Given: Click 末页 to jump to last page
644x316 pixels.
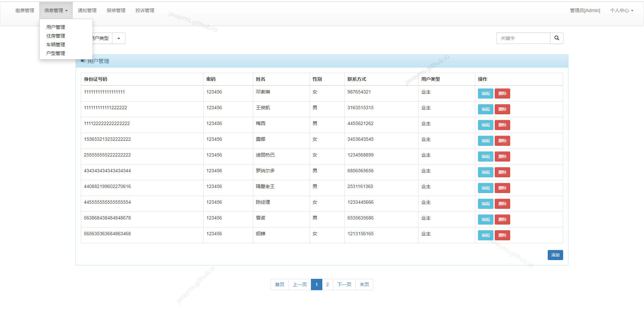Looking at the screenshot, I should 364,285.
